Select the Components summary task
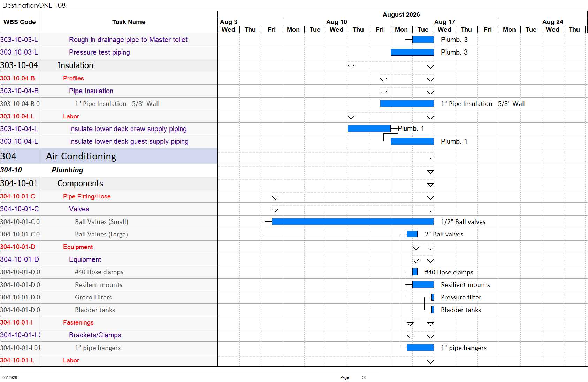The height and width of the screenshot is (382, 588). click(80, 184)
